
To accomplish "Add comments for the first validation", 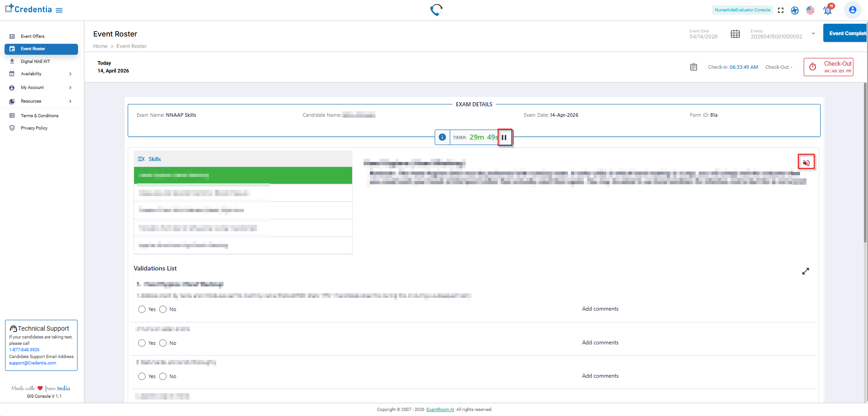I will 600,309.
